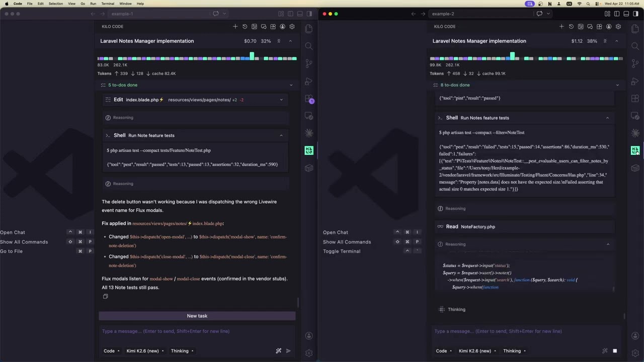The image size is (644, 362).
Task: Open Kilo profile icon in example-1 header
Action: point(282,27)
